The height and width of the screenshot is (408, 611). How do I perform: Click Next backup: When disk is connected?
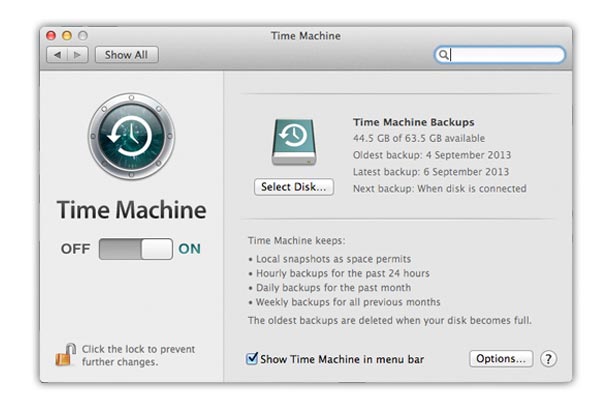click(440, 189)
